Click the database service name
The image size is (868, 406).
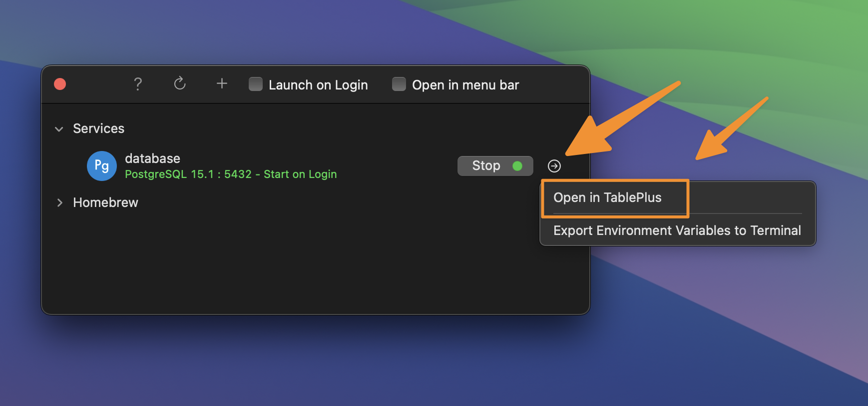(x=152, y=158)
